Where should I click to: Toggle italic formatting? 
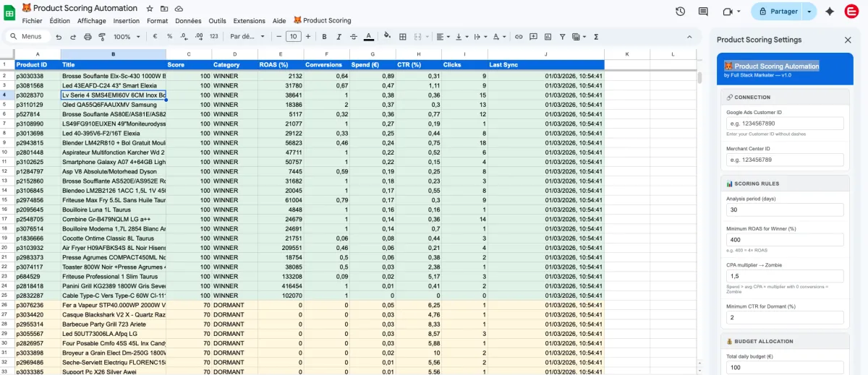pyautogui.click(x=339, y=37)
